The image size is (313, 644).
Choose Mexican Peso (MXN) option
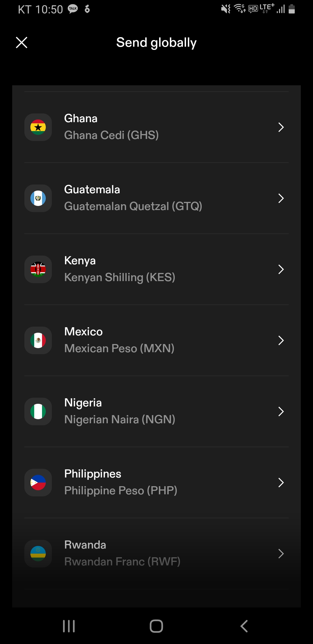[119, 348]
